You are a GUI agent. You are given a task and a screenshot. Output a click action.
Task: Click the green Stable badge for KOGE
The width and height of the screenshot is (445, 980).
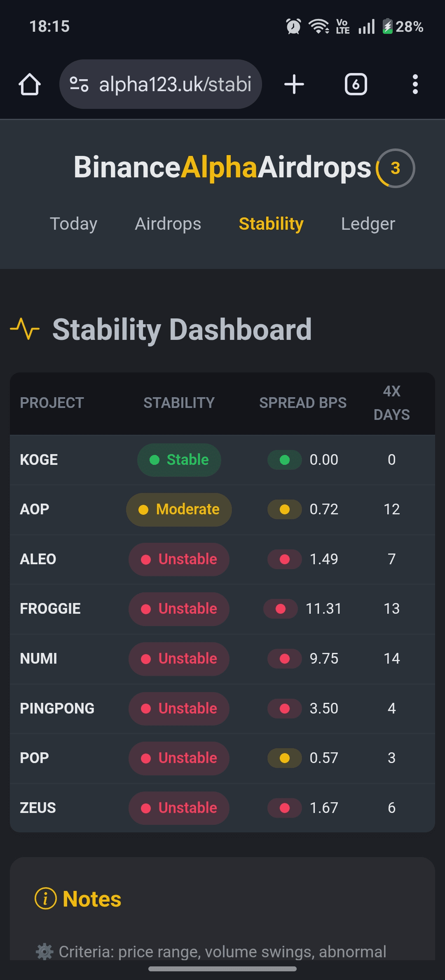pos(179,460)
